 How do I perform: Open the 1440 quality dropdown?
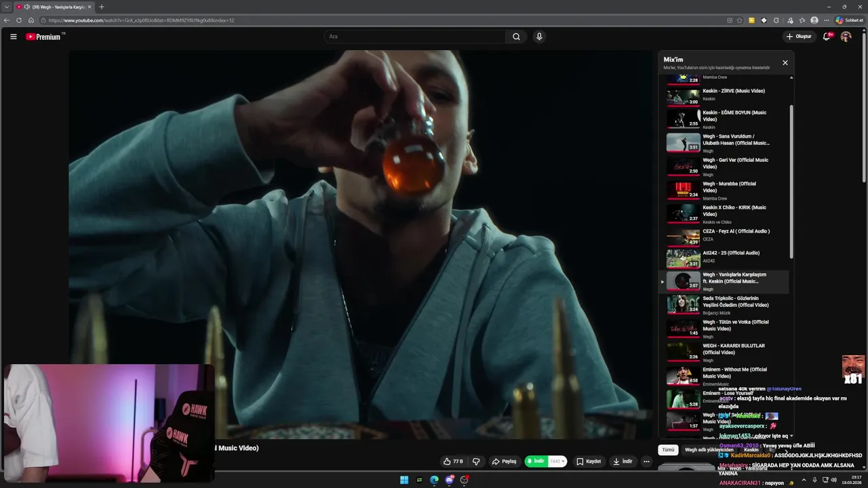click(557, 462)
